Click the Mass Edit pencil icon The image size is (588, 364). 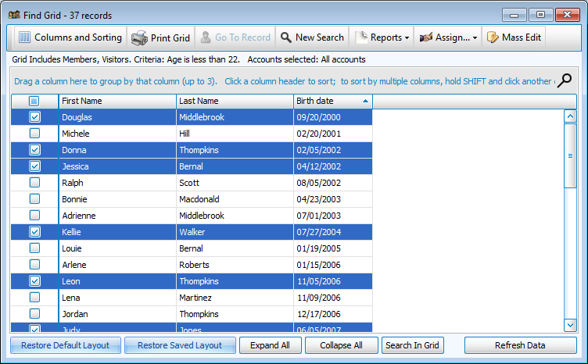pos(493,37)
